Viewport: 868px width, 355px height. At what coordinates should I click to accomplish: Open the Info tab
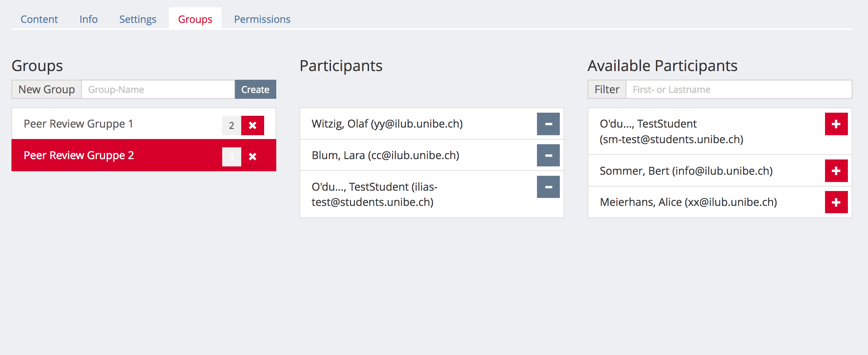[x=88, y=19]
